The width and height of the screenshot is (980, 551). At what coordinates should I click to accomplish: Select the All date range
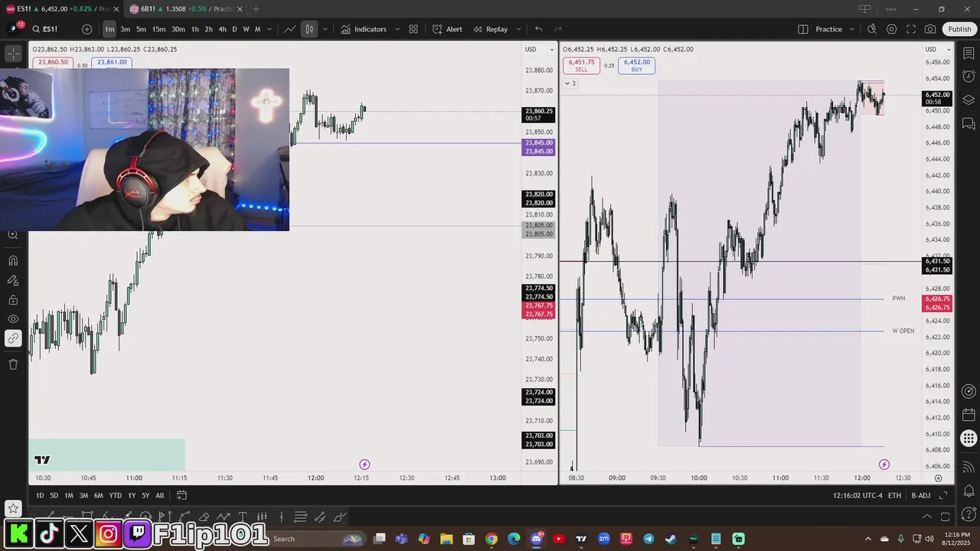pyautogui.click(x=160, y=495)
